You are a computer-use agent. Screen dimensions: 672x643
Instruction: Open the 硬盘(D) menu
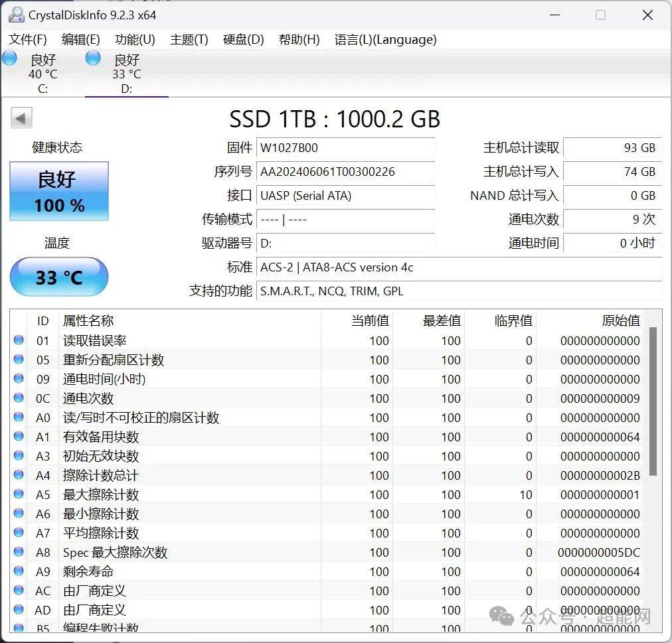pyautogui.click(x=244, y=39)
